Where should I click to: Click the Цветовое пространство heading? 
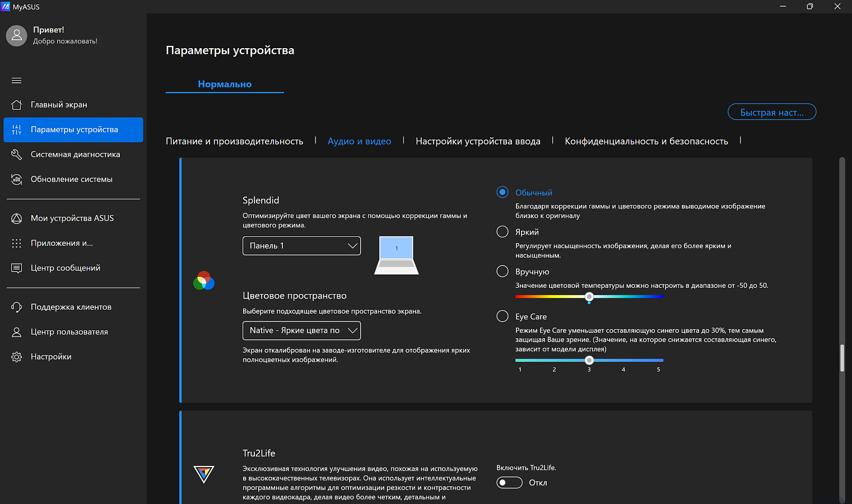(295, 296)
